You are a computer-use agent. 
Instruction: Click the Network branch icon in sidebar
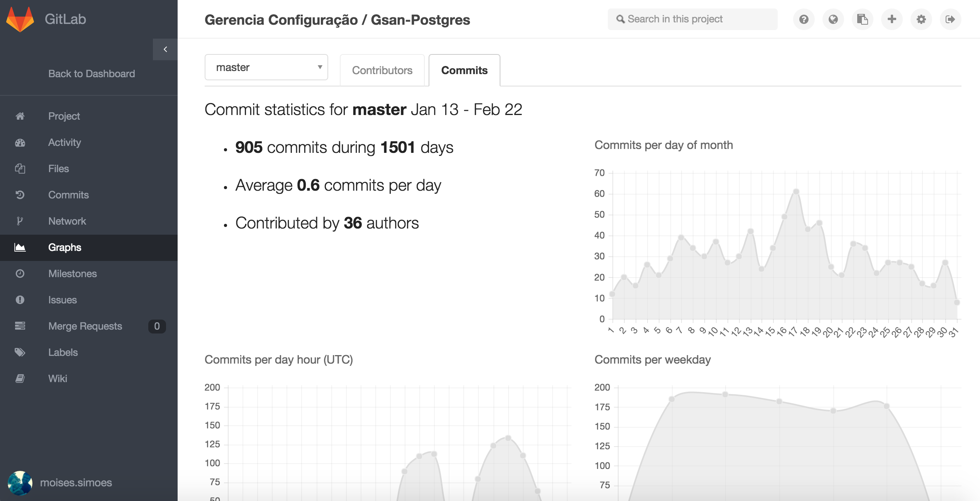click(20, 221)
